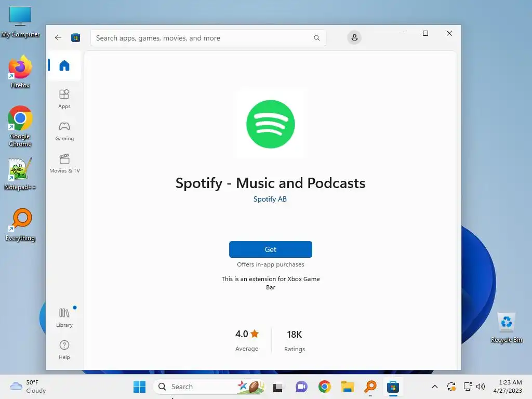532x399 pixels.
Task: Minimize the Microsoft Store window
Action: [402, 33]
